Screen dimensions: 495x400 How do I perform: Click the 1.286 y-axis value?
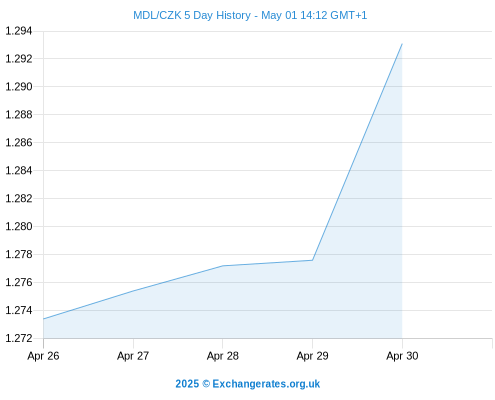[x=19, y=143]
